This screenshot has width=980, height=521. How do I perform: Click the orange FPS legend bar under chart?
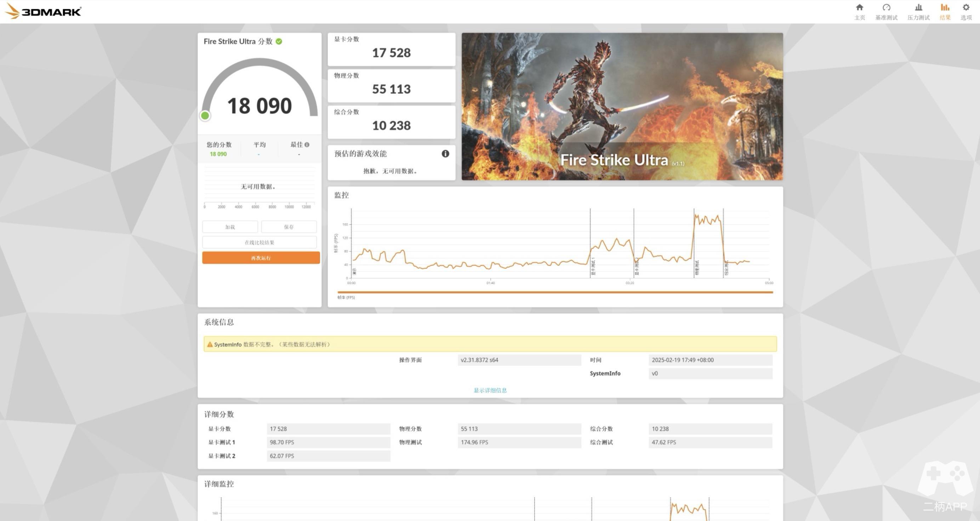(x=555, y=292)
